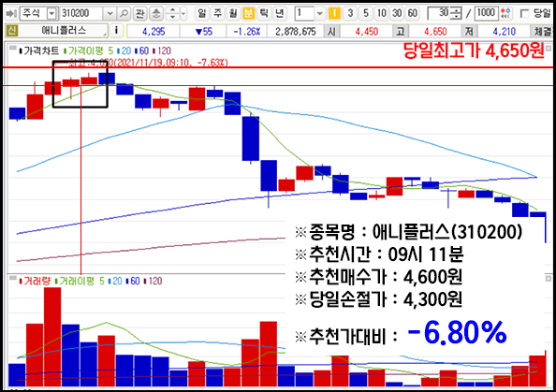
Task: Click the current price 4,295
Action: tap(154, 32)
